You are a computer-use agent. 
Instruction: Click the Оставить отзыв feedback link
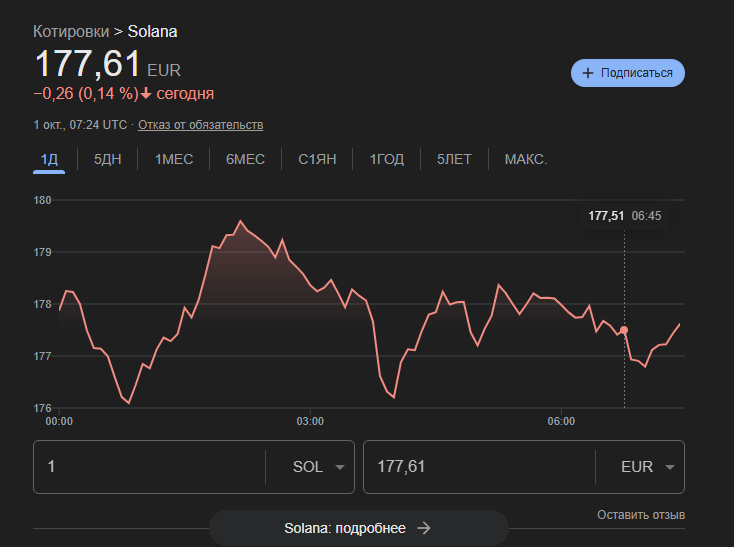pyautogui.click(x=640, y=515)
